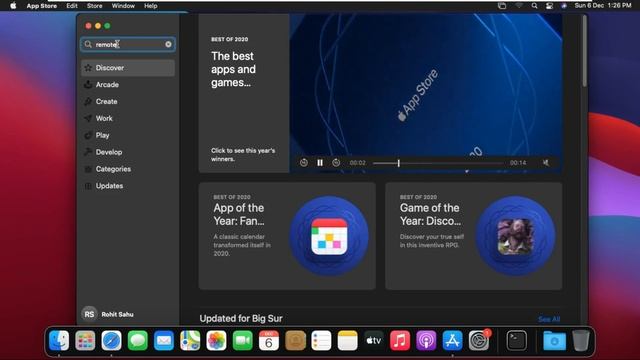Open Maps from the Dock
Image resolution: width=640 pixels, height=360 pixels.
pos(190,340)
